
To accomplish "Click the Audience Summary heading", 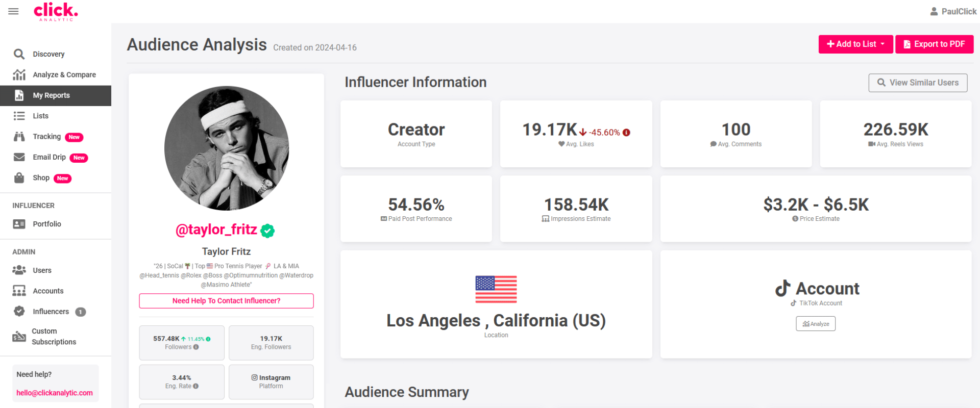I will tap(407, 392).
